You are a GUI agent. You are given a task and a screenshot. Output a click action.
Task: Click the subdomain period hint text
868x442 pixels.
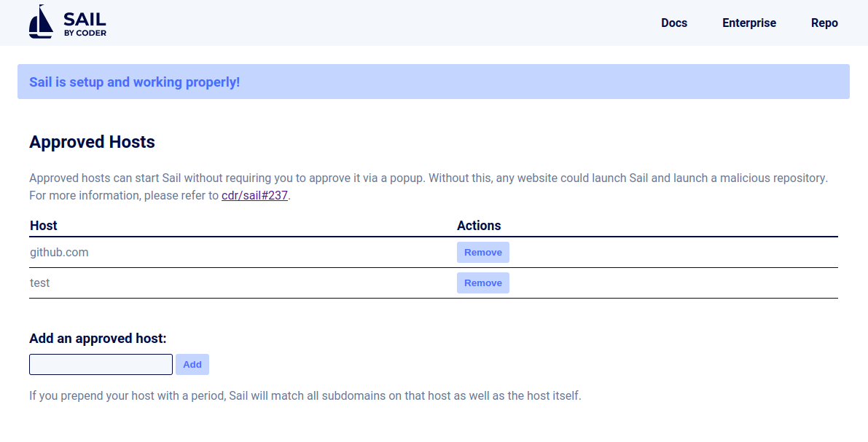tap(305, 395)
